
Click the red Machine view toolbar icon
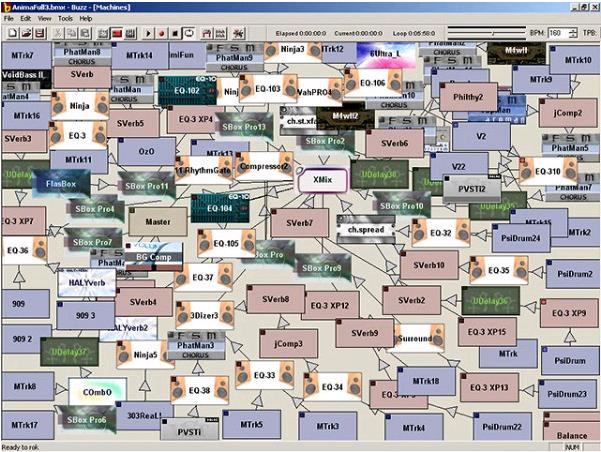[118, 33]
